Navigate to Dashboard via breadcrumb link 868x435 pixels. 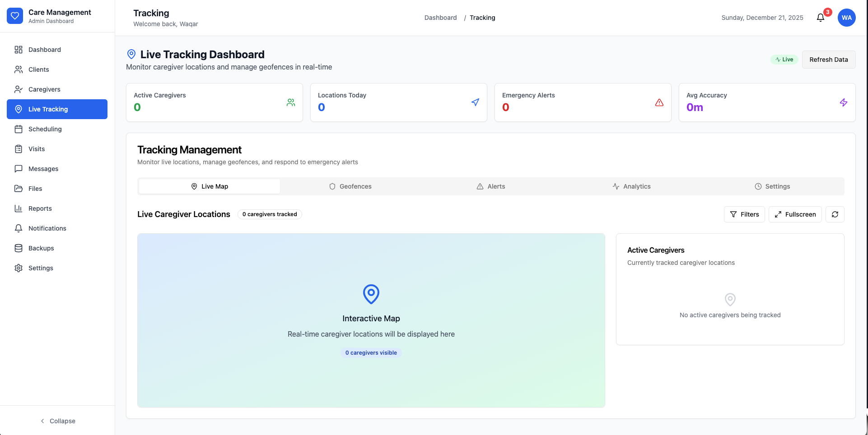tap(440, 18)
